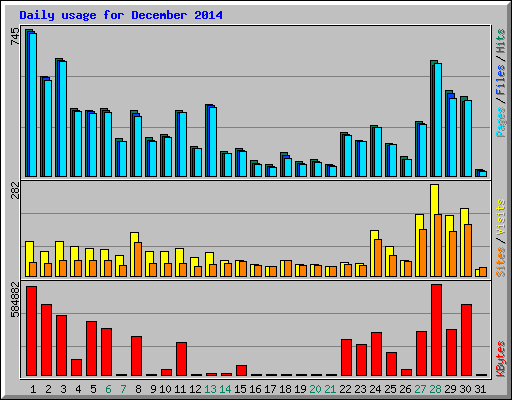Click the cyan Pages bar for day 13

[x=213, y=142]
